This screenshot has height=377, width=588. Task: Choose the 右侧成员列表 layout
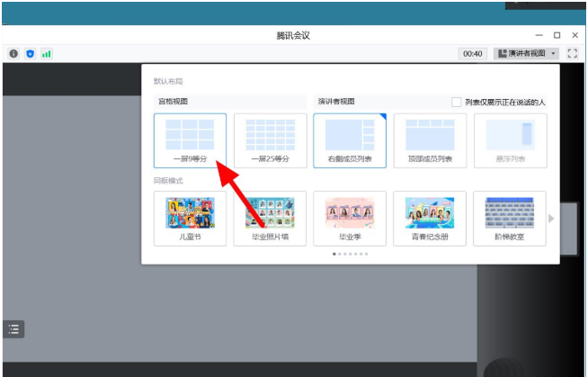coord(350,140)
